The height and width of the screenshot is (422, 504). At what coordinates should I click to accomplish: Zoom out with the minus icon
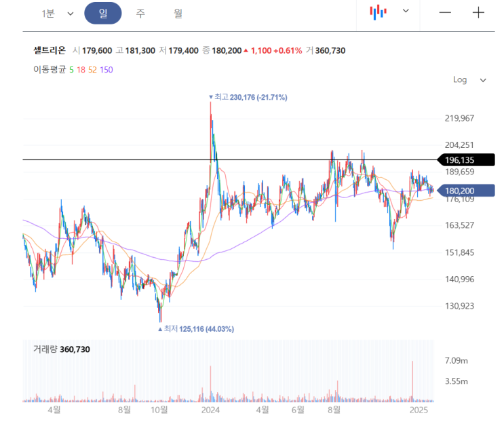coord(445,12)
